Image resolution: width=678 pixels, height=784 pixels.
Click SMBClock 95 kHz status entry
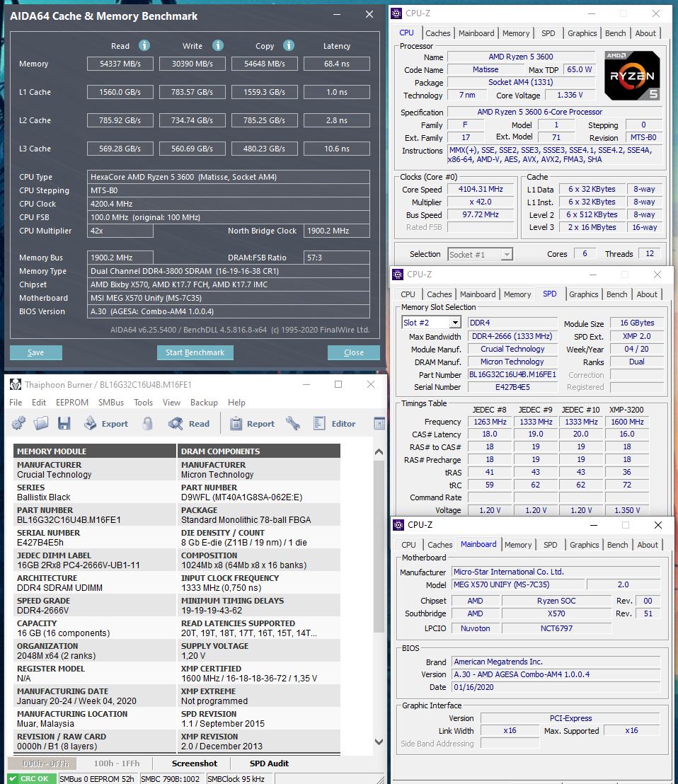point(239,778)
